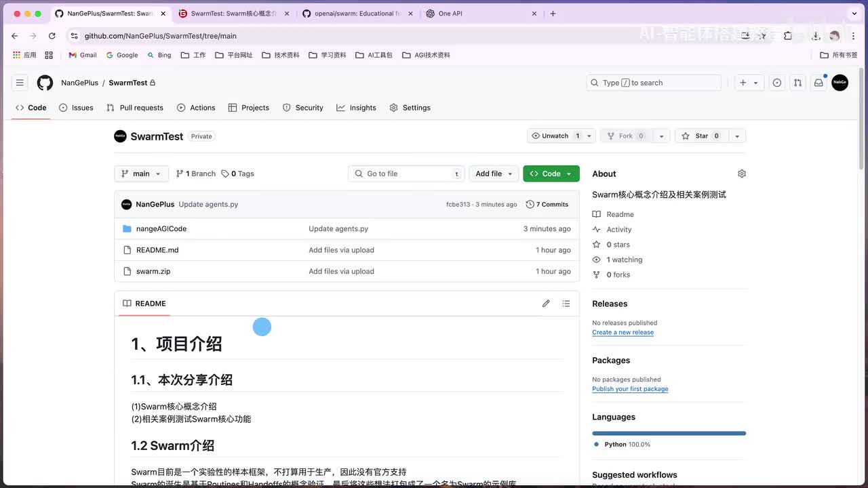Open the nangeAGICode folder

click(161, 229)
